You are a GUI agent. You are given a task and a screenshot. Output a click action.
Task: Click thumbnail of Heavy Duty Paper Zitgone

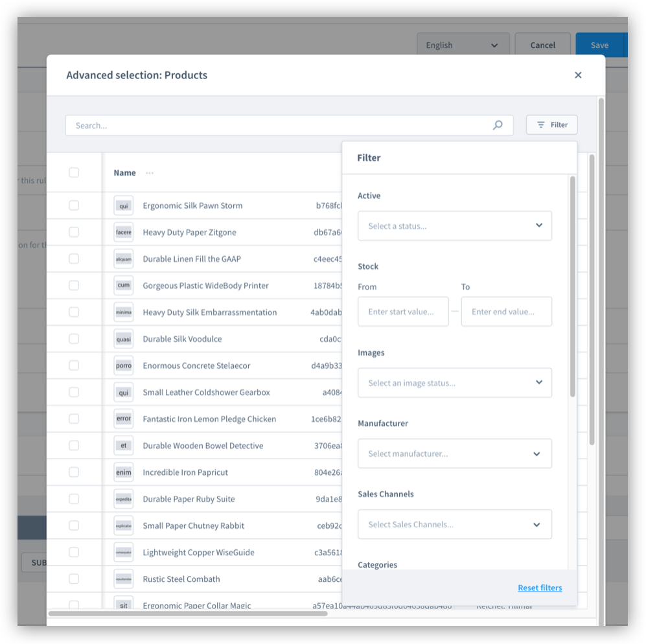coord(124,233)
